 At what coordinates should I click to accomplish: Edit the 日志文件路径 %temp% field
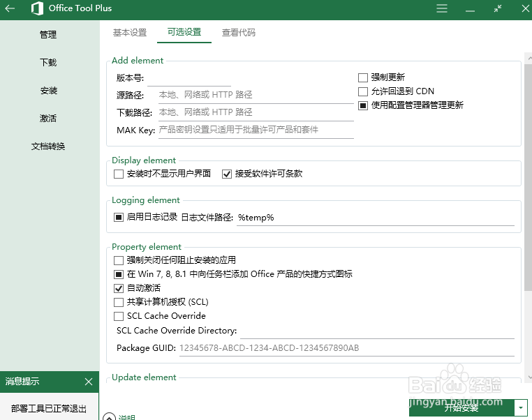(x=376, y=218)
